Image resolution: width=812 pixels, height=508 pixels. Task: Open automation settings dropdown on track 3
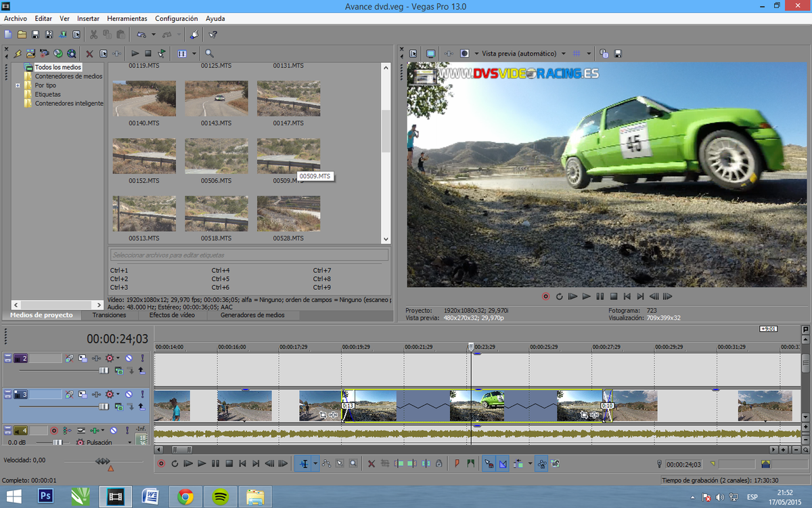(118, 394)
